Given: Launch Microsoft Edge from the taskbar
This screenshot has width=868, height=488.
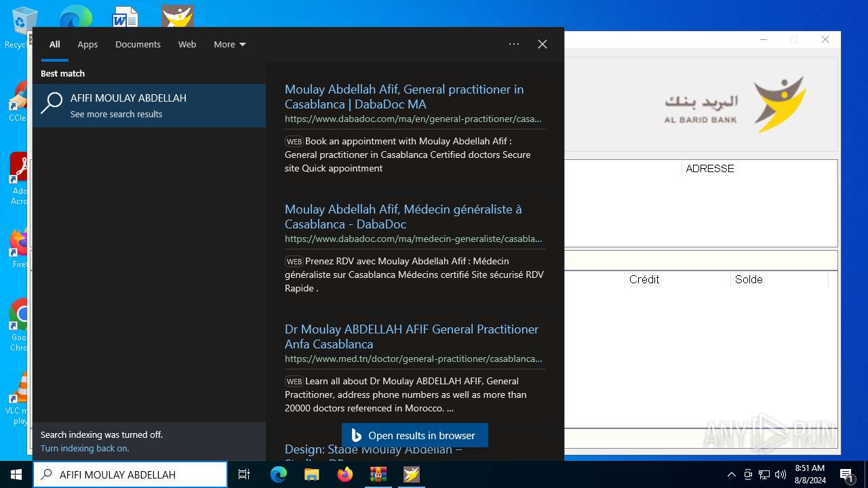Looking at the screenshot, I should point(279,474).
